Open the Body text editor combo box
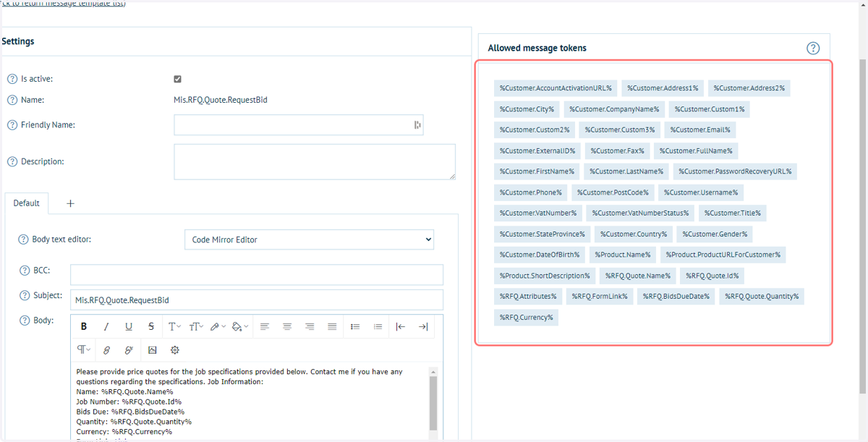Image resolution: width=868 pixels, height=442 pixels. click(x=310, y=239)
